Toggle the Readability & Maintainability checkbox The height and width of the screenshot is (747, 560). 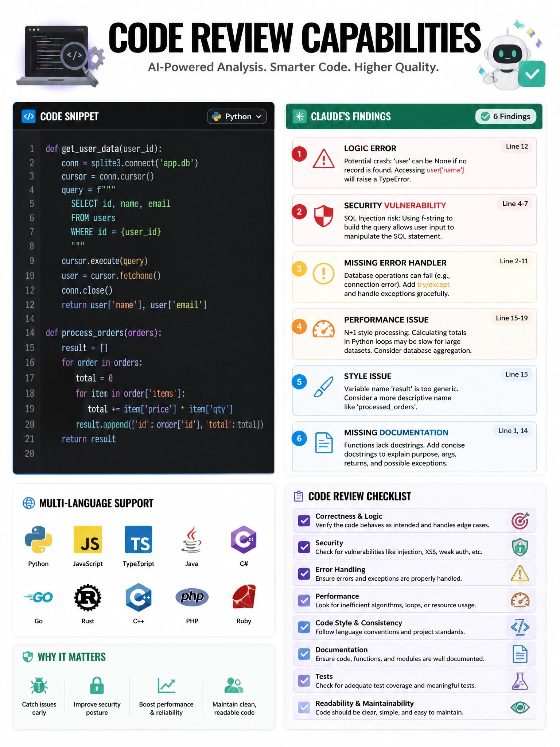click(x=304, y=708)
